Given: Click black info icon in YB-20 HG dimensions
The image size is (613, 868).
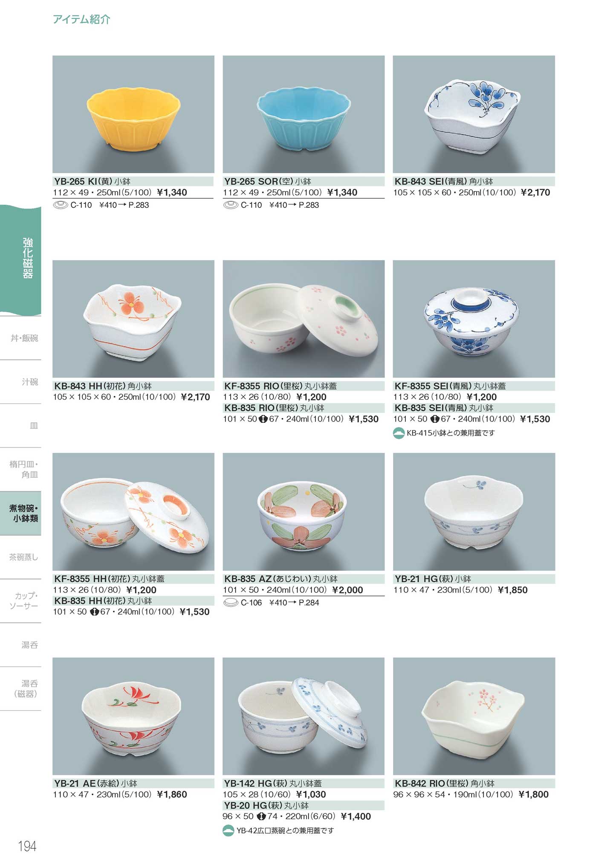Looking at the screenshot, I should (x=261, y=817).
